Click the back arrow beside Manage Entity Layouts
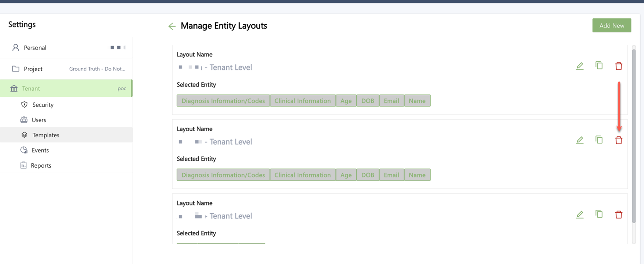Image resolution: width=644 pixels, height=264 pixels. pos(172,26)
